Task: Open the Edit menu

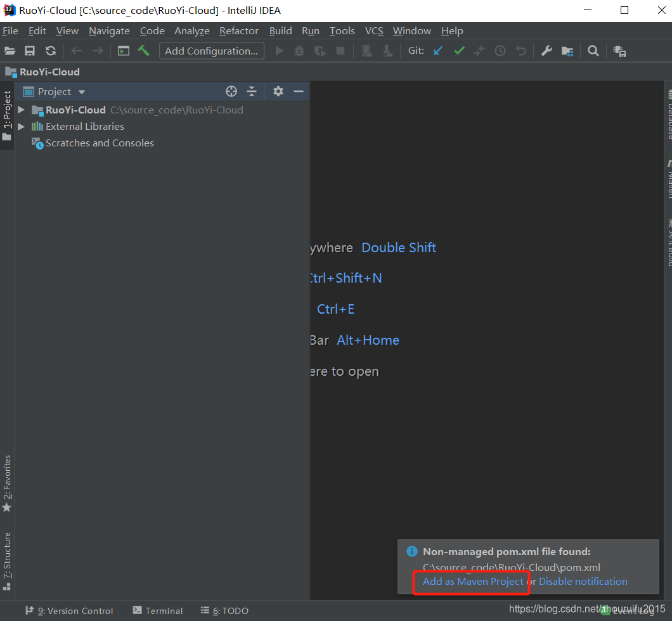Action: coord(37,31)
